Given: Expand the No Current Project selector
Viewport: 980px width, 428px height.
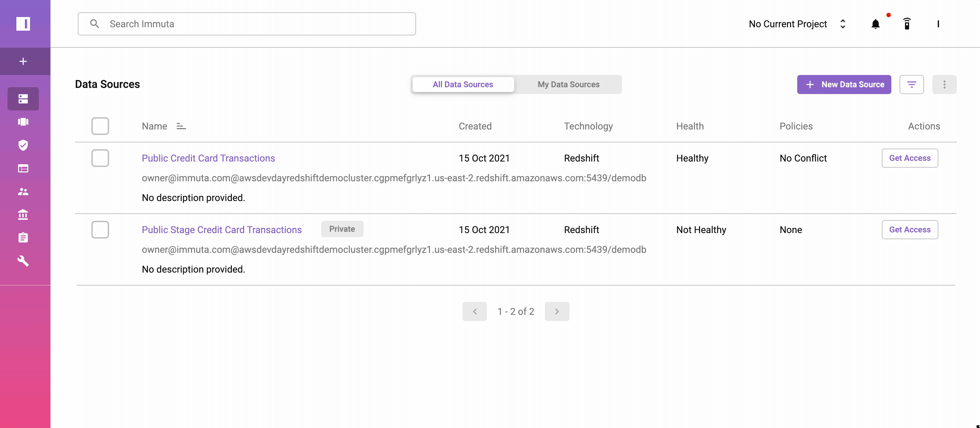Looking at the screenshot, I should pyautogui.click(x=797, y=24).
